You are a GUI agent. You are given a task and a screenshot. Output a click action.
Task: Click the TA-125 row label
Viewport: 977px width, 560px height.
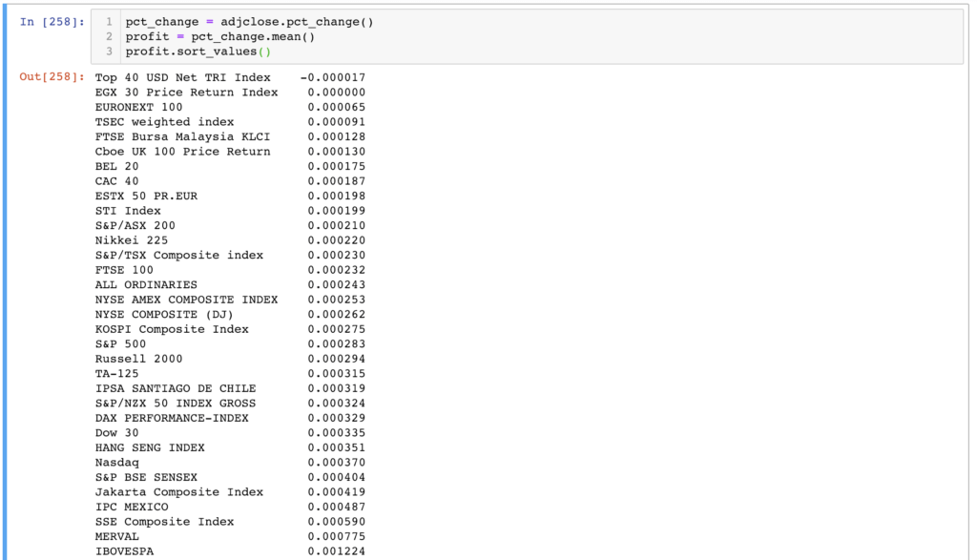(x=116, y=374)
